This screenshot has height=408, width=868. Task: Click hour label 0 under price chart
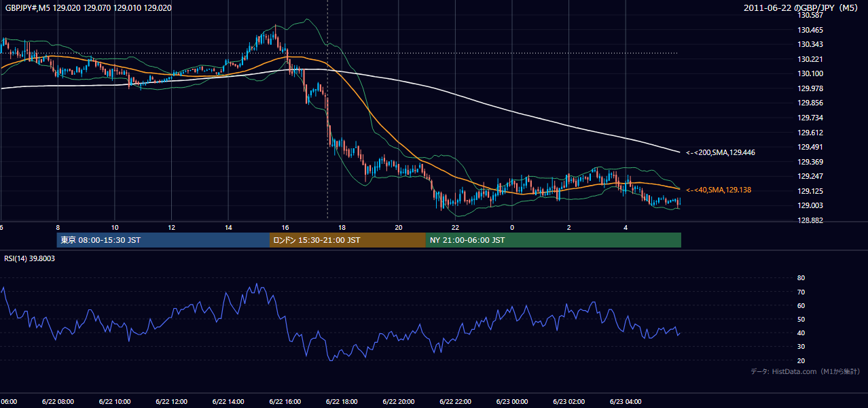(512, 227)
